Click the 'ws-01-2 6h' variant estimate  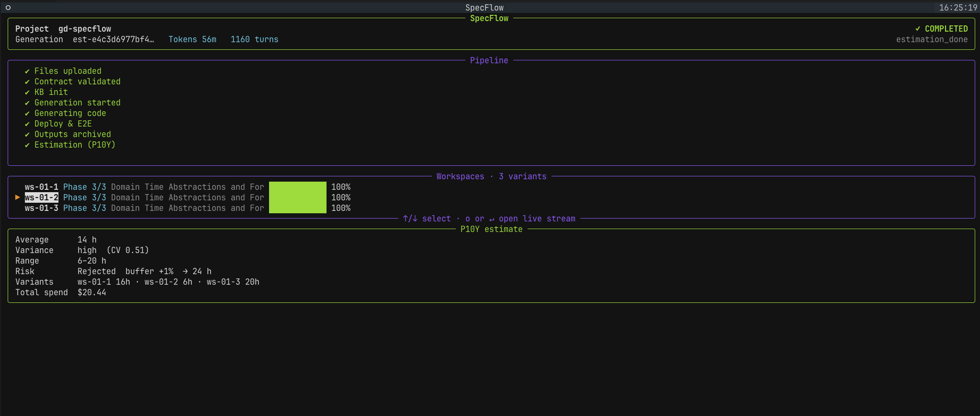169,282
